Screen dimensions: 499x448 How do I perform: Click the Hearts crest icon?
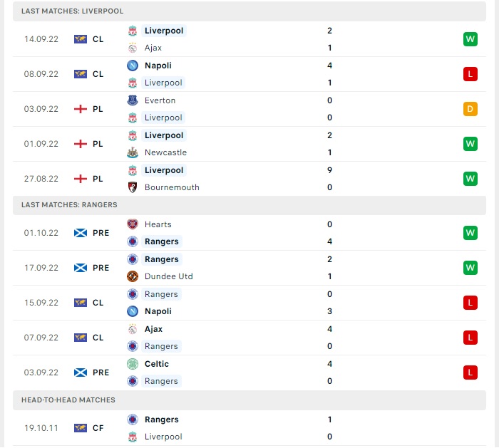point(133,224)
